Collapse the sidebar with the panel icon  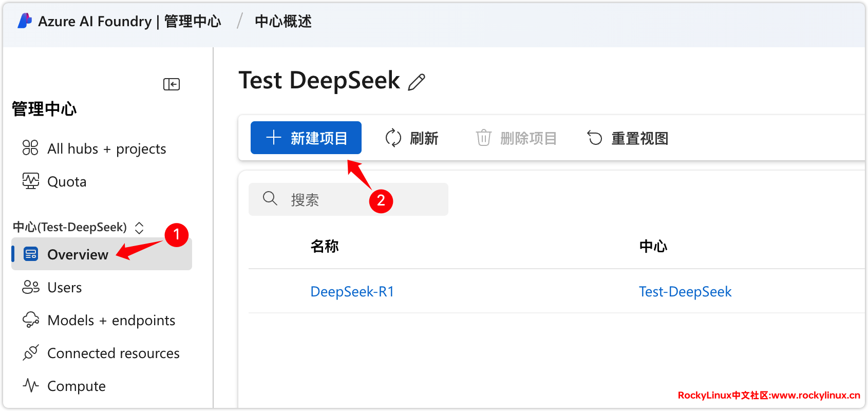pyautogui.click(x=172, y=84)
